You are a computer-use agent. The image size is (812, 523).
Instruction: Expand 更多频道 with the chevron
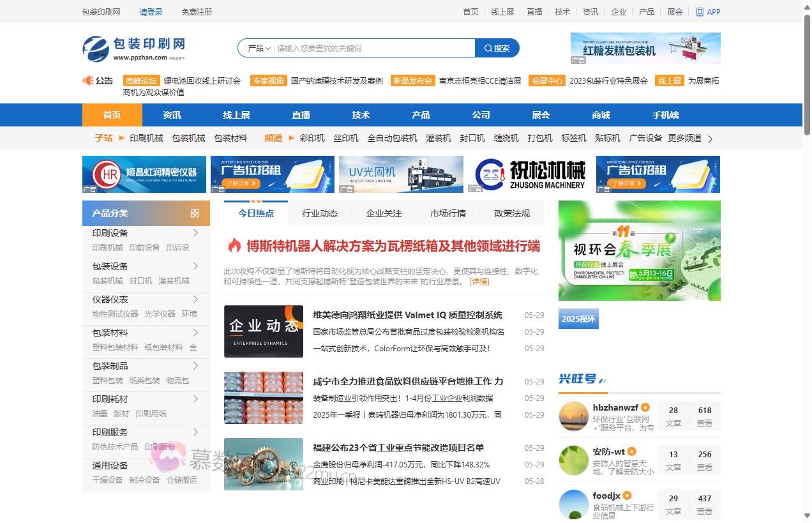pos(710,137)
